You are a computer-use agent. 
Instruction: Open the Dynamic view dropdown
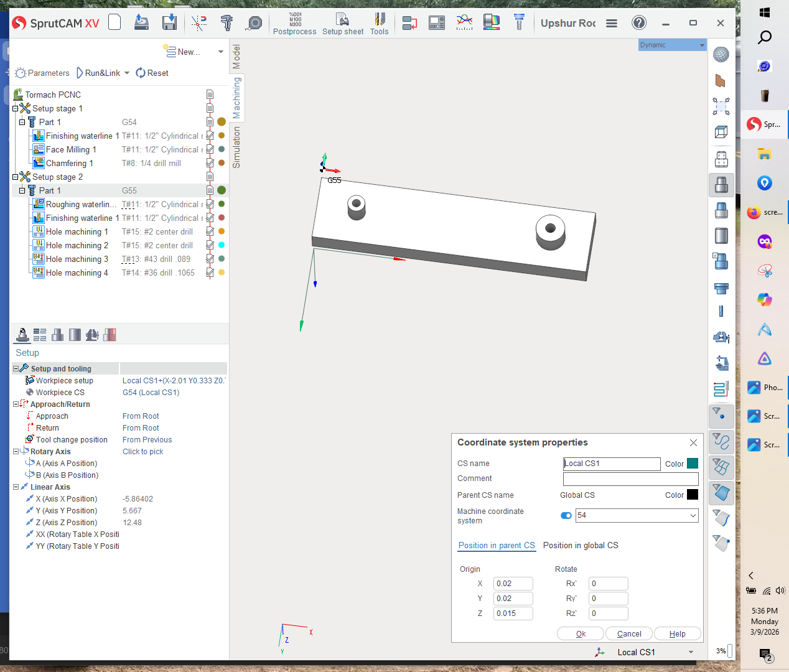click(672, 45)
